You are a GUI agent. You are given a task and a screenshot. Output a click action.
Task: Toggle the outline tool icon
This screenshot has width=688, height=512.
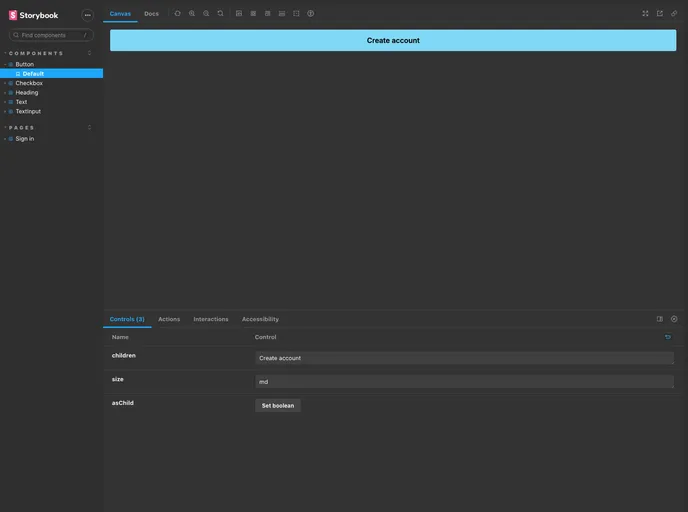pos(296,14)
